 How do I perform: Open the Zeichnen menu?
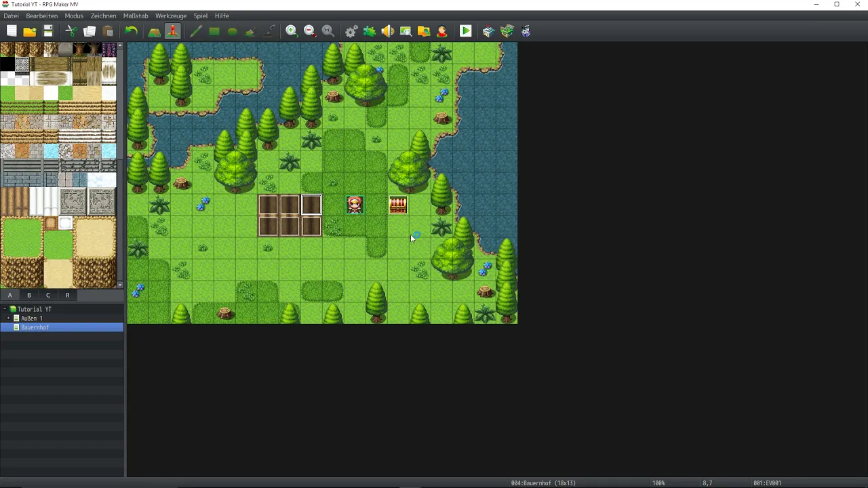click(103, 16)
